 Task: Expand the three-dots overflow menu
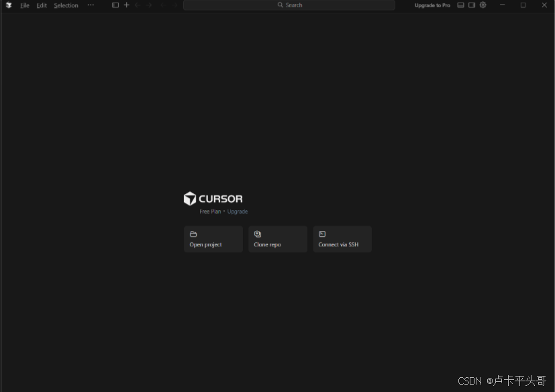pyautogui.click(x=91, y=5)
